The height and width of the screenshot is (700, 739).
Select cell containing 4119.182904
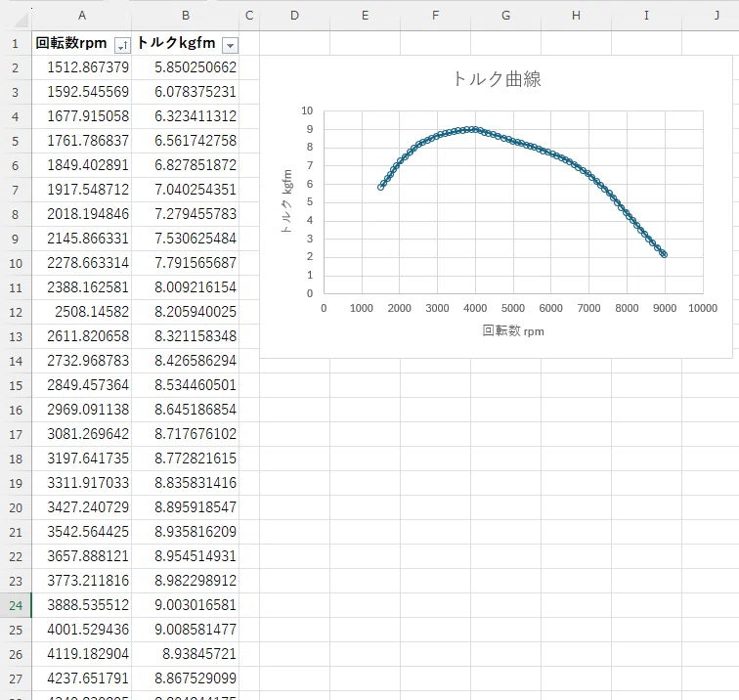[x=82, y=654]
